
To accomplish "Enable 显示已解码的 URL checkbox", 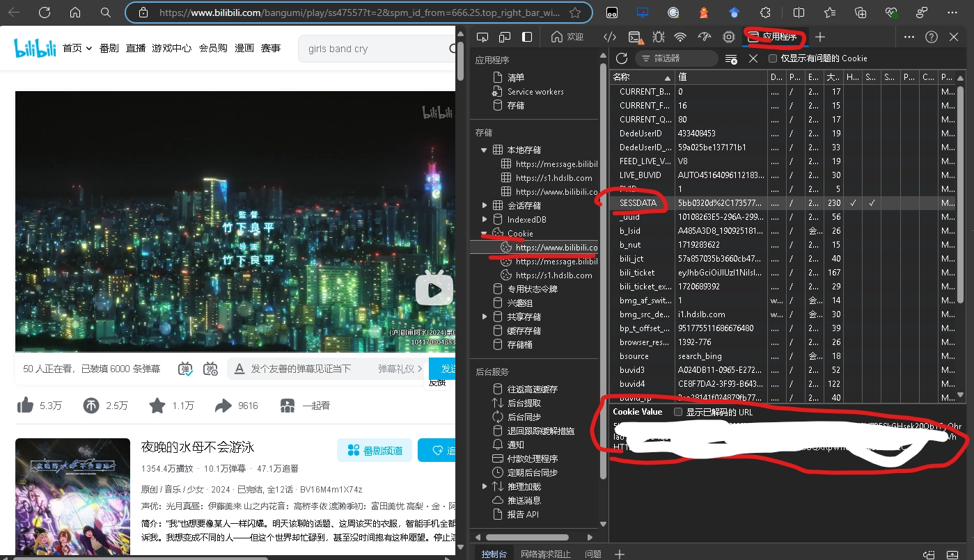I will [677, 412].
